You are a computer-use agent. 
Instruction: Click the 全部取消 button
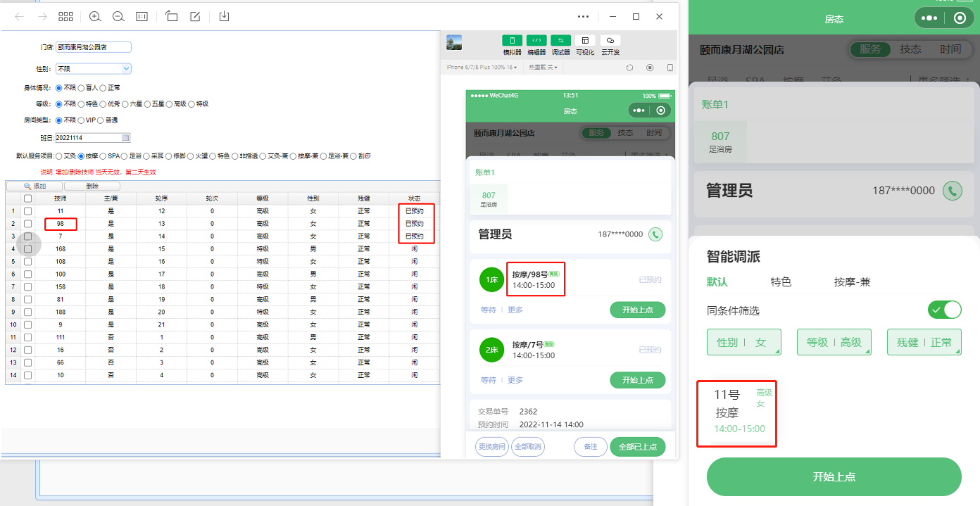[527, 447]
